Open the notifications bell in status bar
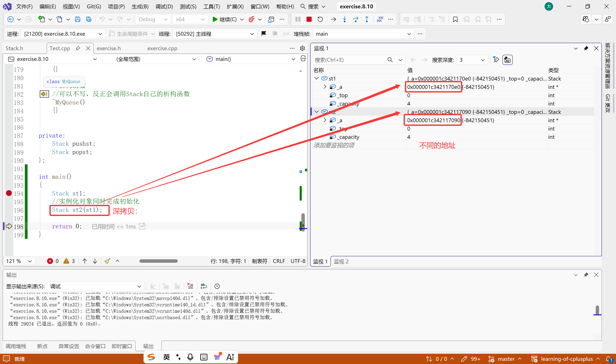The width and height of the screenshot is (616, 364). 609,359
